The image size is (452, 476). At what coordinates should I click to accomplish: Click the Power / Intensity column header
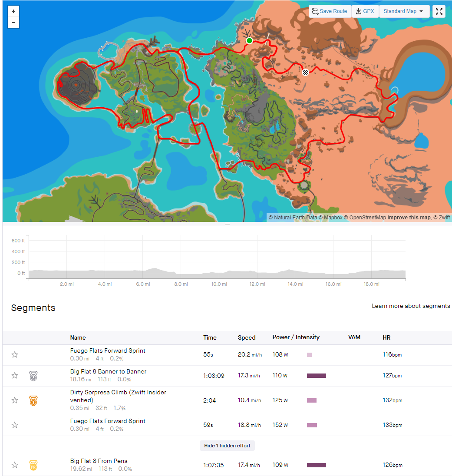pos(296,337)
